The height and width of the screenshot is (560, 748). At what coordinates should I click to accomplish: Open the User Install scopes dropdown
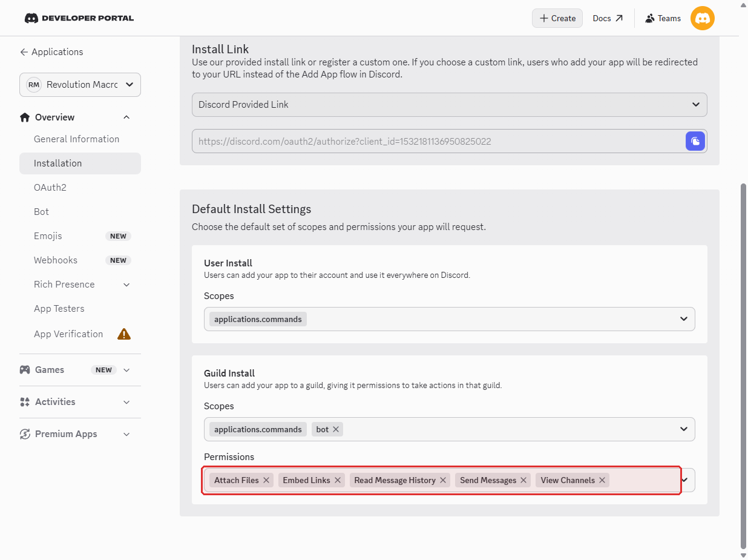coord(450,319)
